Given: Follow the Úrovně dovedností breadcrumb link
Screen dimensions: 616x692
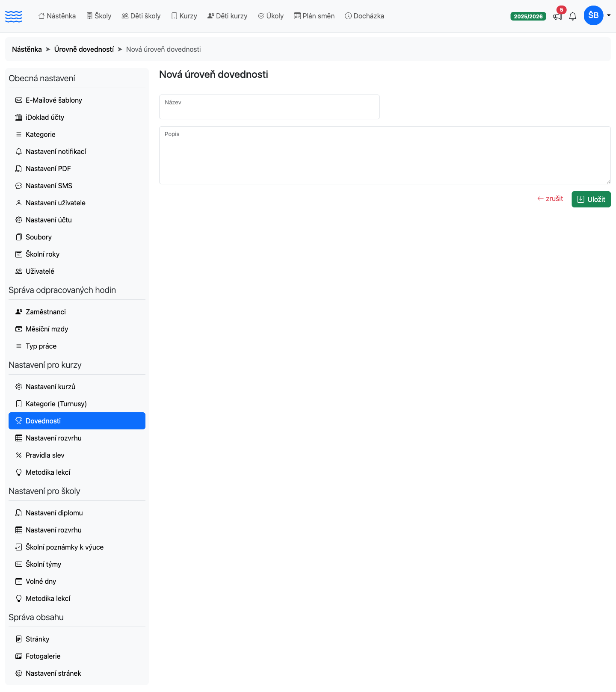Looking at the screenshot, I should 84,49.
